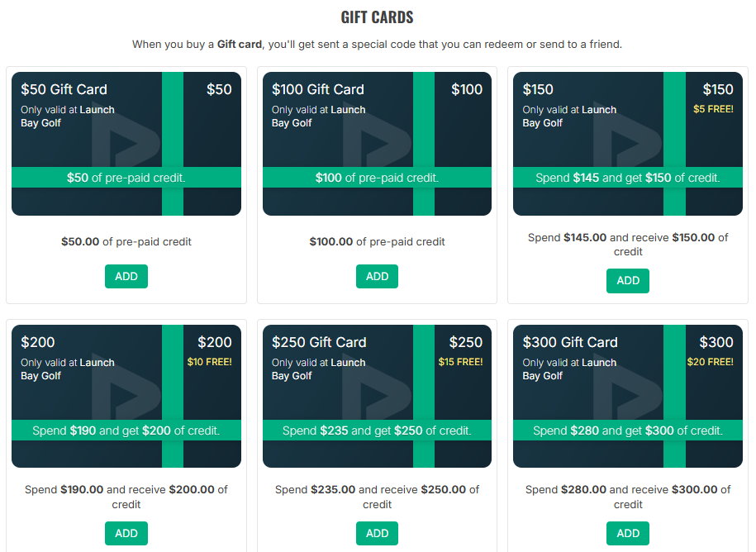Add the $100 gift card
The image size is (756, 552).
coord(377,276)
